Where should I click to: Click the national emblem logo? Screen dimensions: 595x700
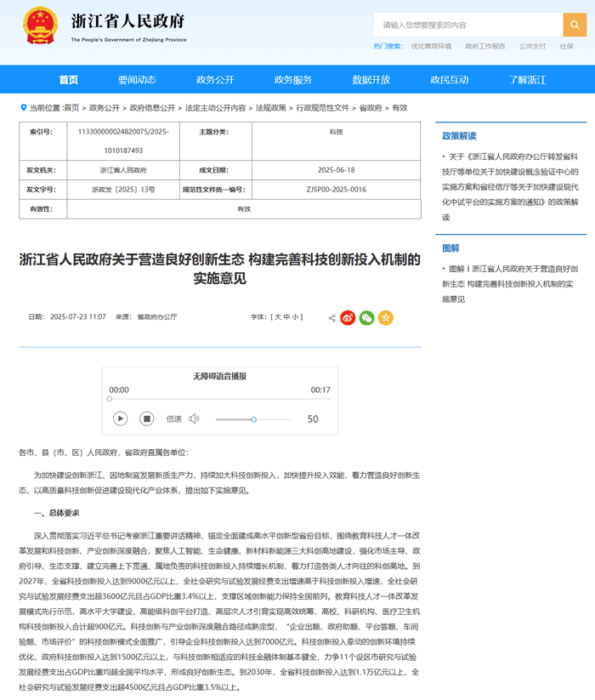[39, 26]
